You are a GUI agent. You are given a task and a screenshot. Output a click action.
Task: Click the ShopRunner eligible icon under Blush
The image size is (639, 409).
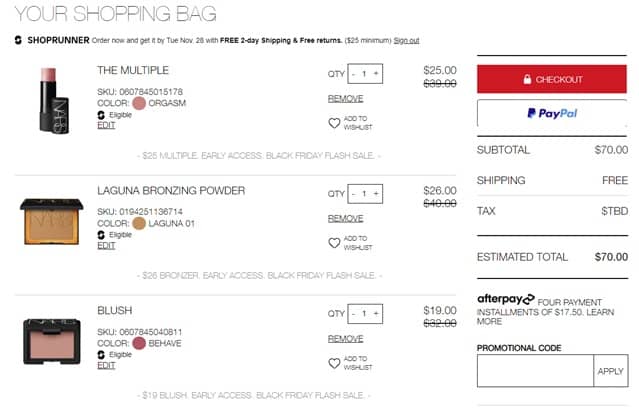[x=101, y=354]
